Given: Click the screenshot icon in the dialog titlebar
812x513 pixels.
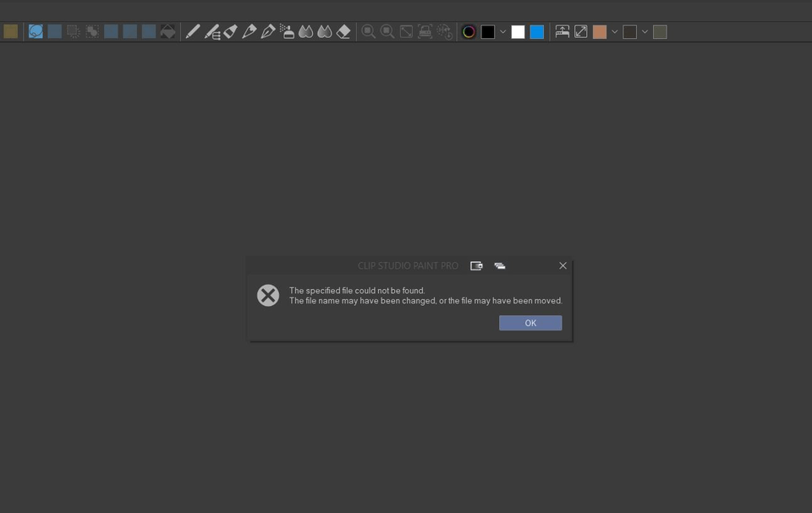Looking at the screenshot, I should (476, 265).
